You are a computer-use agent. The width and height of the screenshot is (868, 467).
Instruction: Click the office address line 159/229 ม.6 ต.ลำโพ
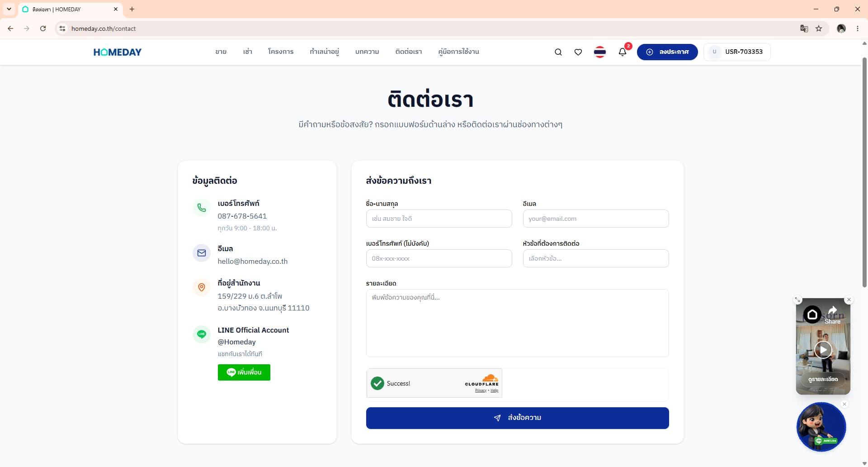click(x=250, y=296)
